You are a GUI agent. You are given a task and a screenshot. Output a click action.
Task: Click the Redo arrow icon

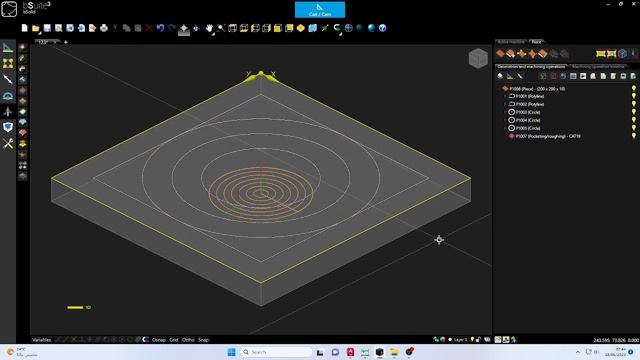pos(172,28)
